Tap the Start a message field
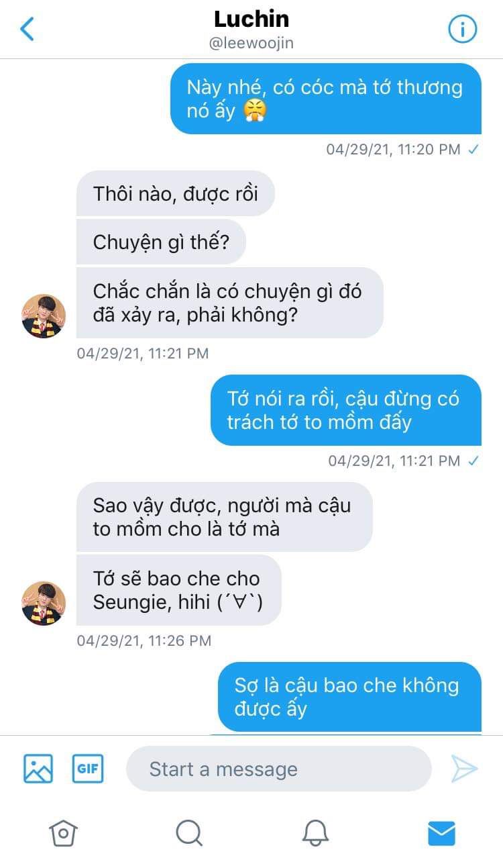 [x=279, y=769]
